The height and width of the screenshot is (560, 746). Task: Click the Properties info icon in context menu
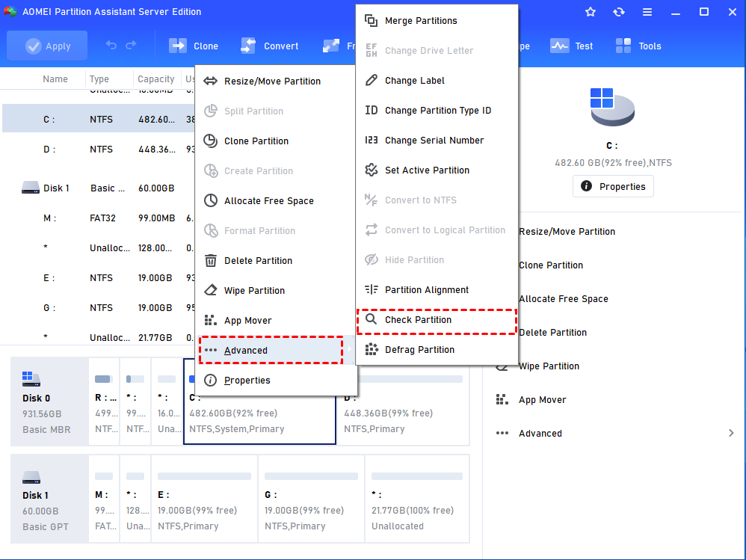pos(210,380)
